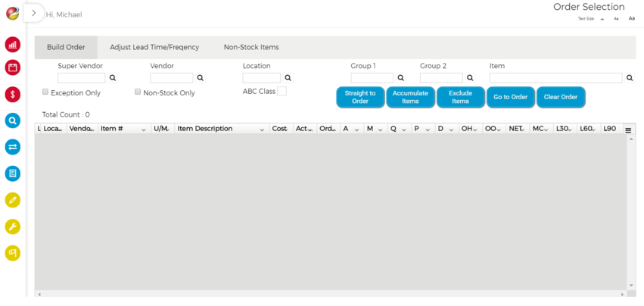
Task: Open the Q column dropdown arrow
Action: [x=404, y=130]
